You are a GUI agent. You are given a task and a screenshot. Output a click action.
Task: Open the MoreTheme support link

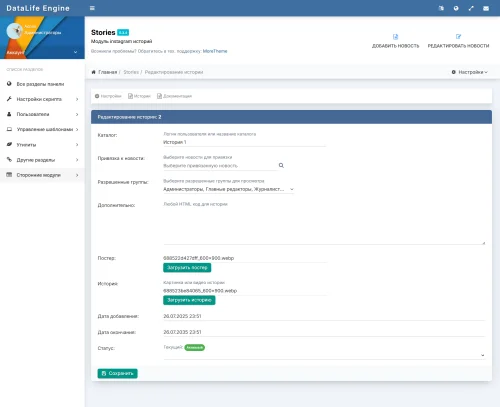(x=215, y=51)
